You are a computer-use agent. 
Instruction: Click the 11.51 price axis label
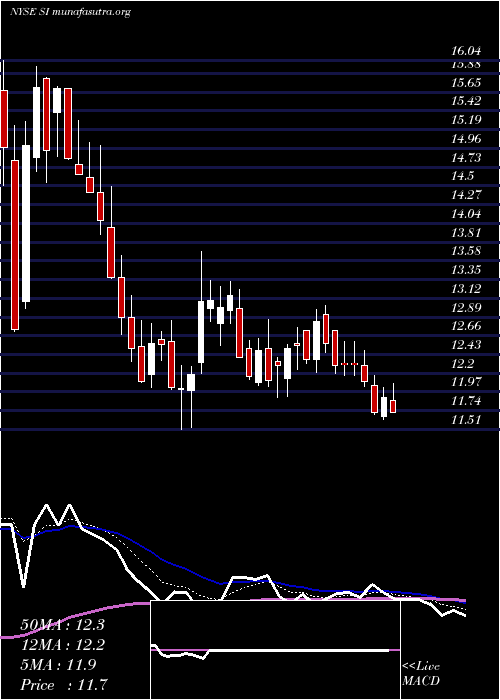[466, 420]
